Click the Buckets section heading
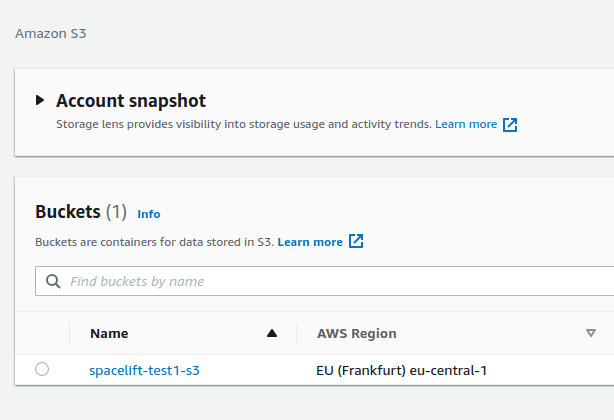The image size is (614, 420). coord(68,212)
